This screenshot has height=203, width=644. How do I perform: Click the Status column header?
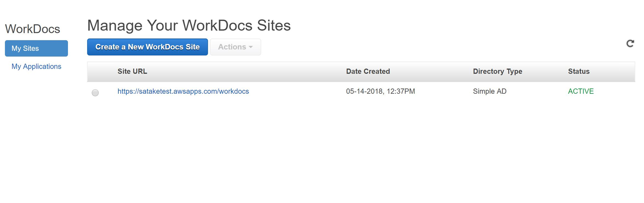pyautogui.click(x=579, y=71)
